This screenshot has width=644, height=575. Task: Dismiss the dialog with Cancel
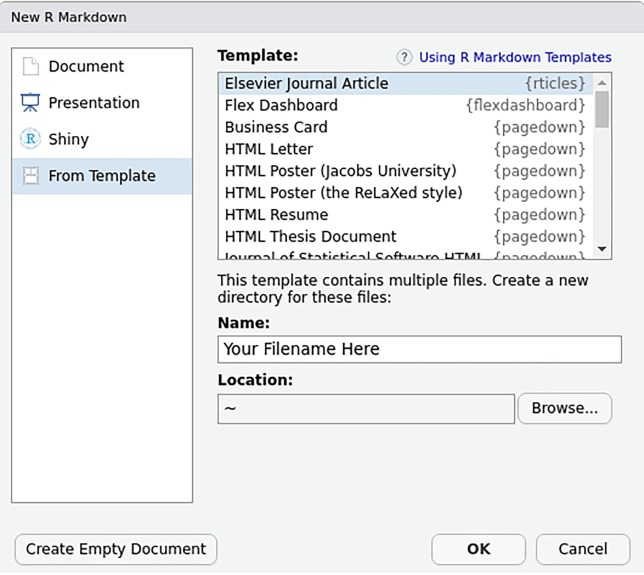pyautogui.click(x=583, y=550)
